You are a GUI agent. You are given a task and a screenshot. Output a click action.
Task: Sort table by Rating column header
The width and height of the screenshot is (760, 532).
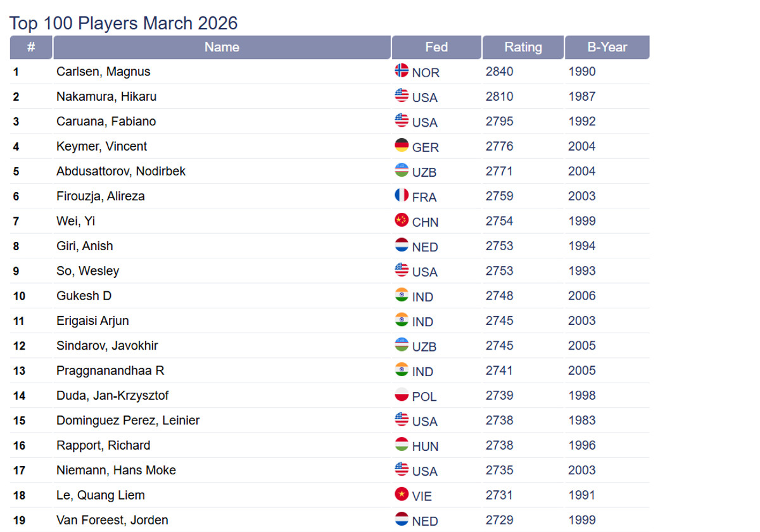[523, 47]
